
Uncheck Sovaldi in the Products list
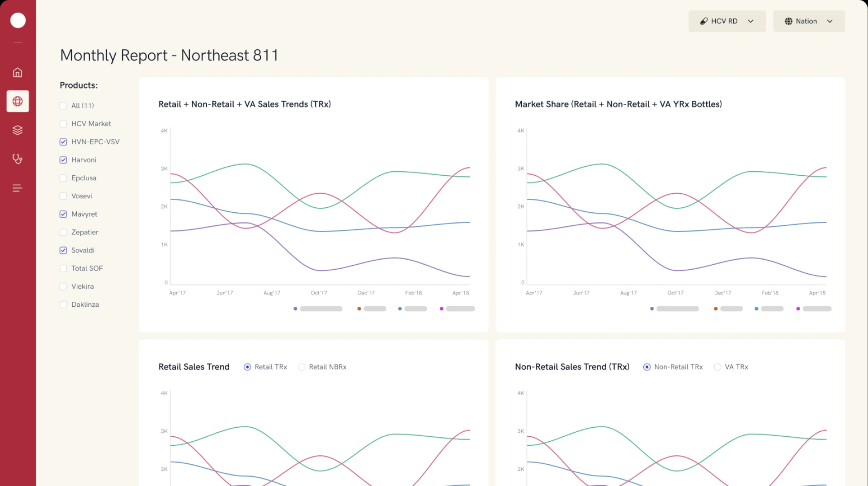[x=63, y=250]
